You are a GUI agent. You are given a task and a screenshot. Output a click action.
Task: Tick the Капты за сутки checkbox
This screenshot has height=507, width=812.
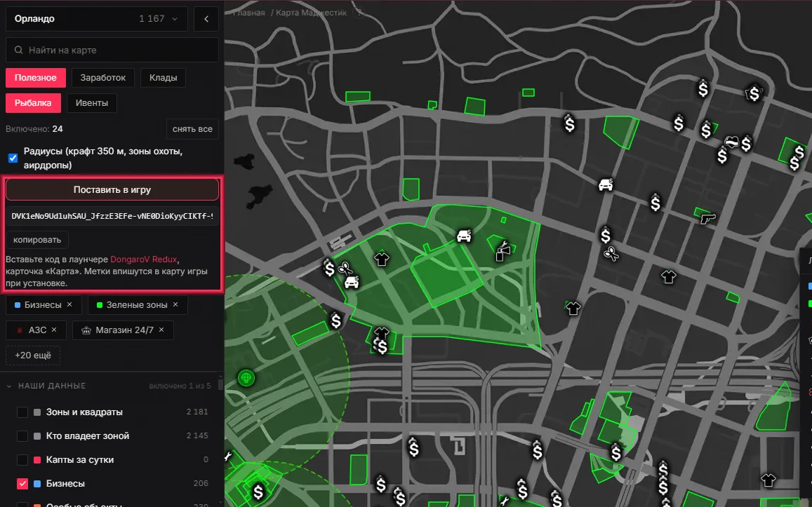pos(22,460)
